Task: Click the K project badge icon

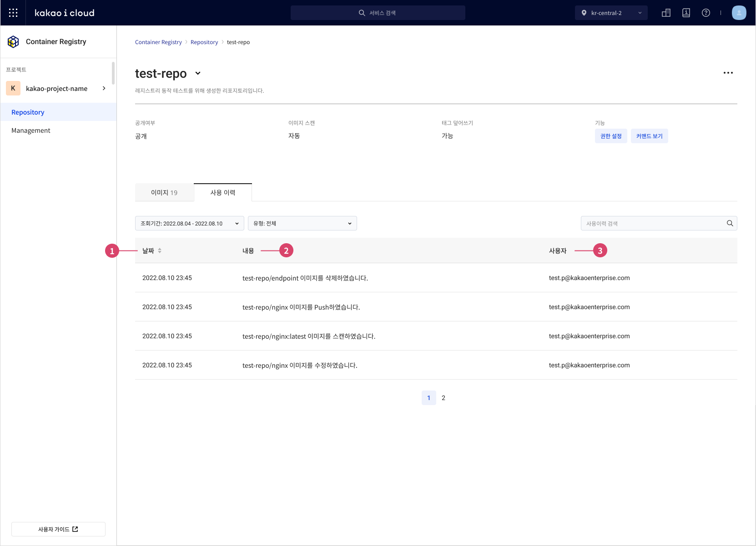Action: click(13, 88)
